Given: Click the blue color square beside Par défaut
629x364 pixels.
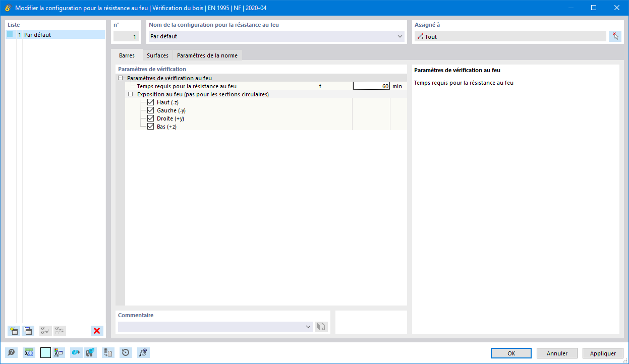Looking at the screenshot, I should [10, 35].
